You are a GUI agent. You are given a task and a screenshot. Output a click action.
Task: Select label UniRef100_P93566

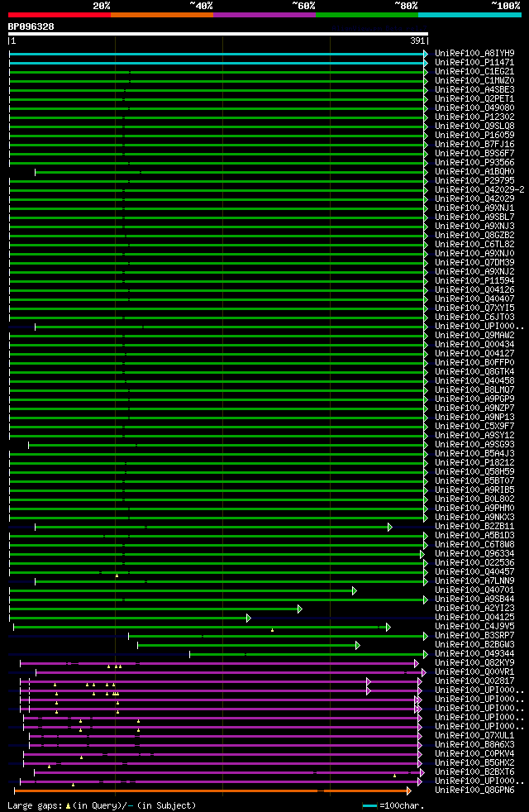click(x=474, y=163)
